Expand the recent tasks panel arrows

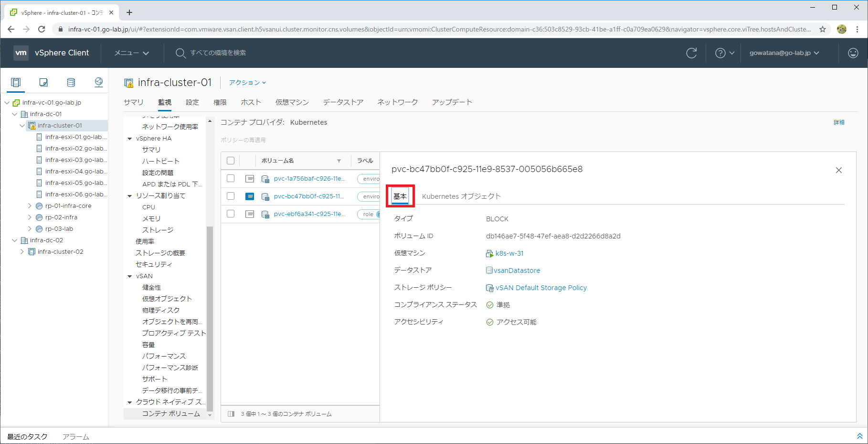[859, 436]
